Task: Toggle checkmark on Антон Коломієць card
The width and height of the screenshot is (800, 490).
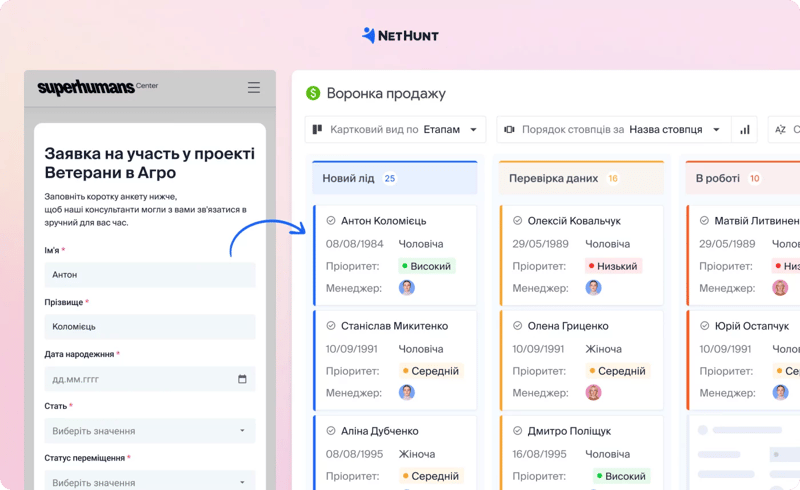Action: click(330, 221)
